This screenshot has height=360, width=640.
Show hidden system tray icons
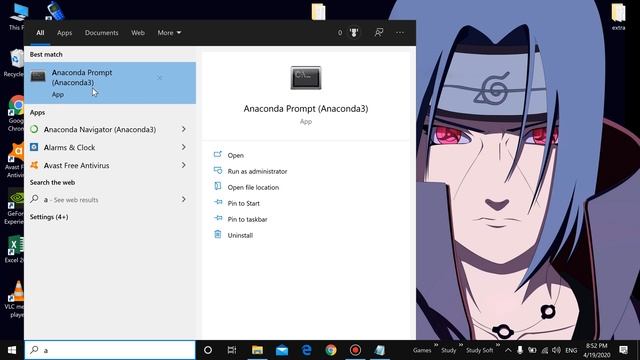[x=508, y=350]
